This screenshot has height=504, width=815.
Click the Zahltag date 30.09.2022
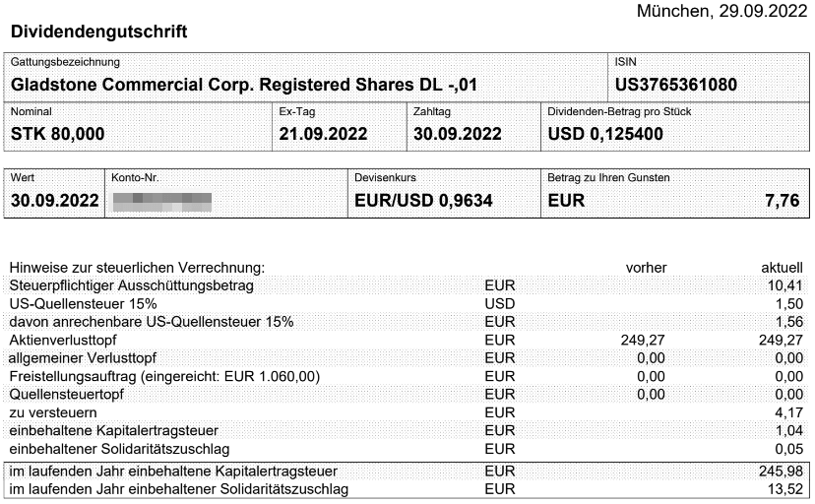458,134
